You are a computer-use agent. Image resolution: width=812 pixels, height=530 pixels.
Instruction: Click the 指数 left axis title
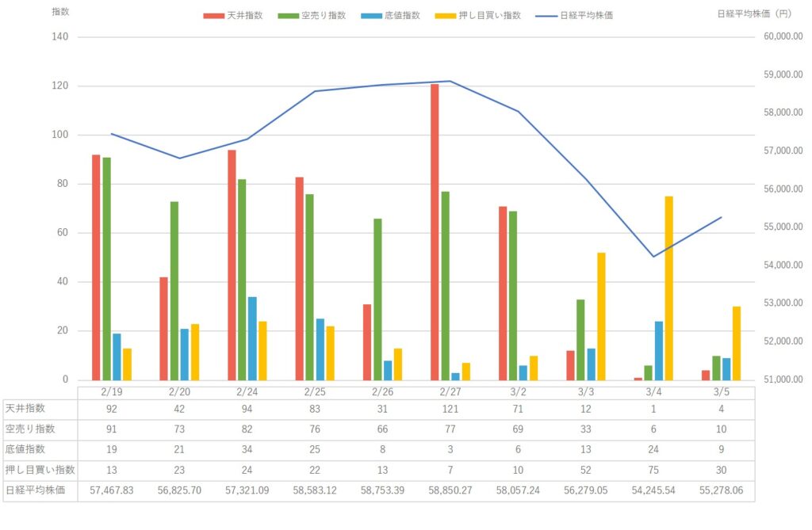coord(61,13)
